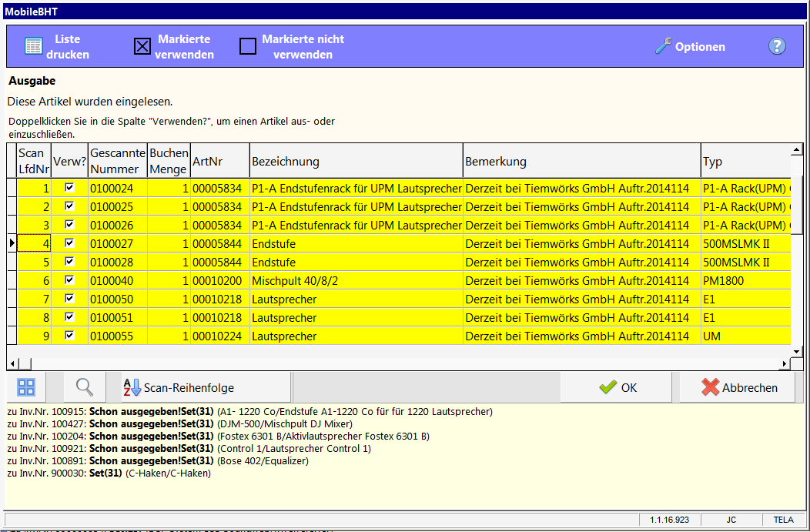Click the horizontal scrollbar thumb

pos(25,364)
